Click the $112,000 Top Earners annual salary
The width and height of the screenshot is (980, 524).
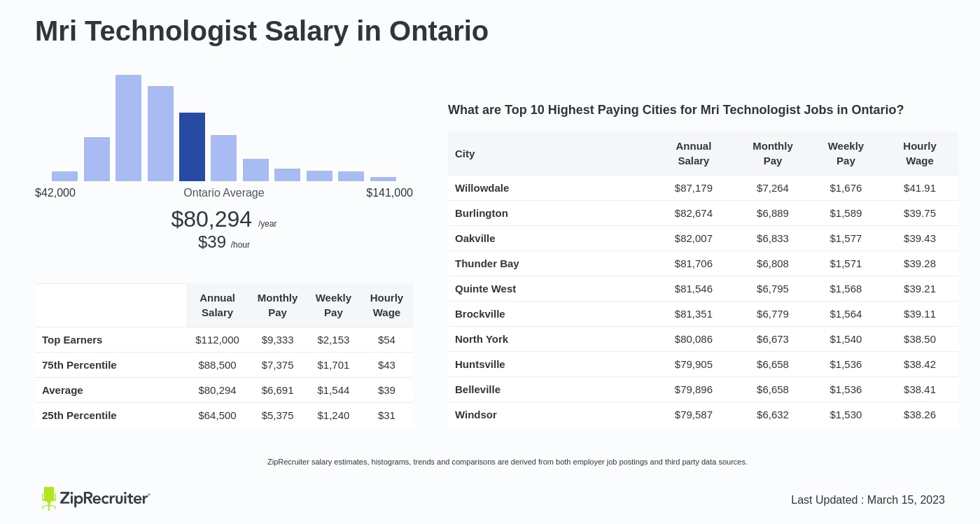click(217, 340)
